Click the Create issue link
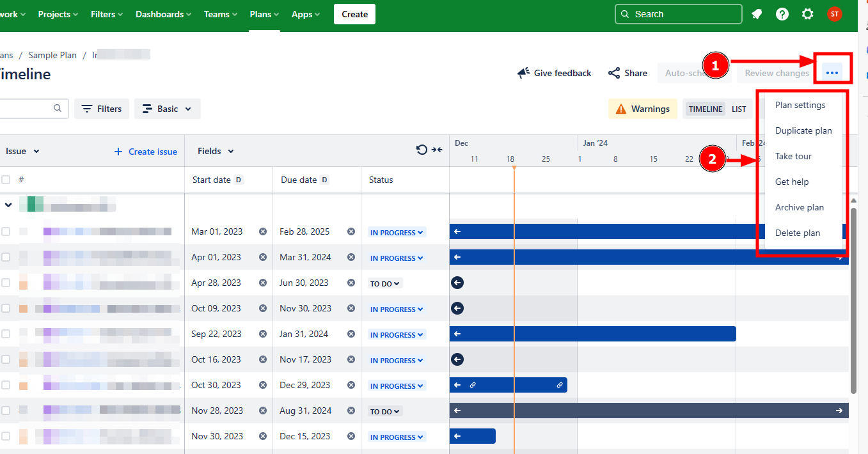868x454 pixels. point(145,152)
